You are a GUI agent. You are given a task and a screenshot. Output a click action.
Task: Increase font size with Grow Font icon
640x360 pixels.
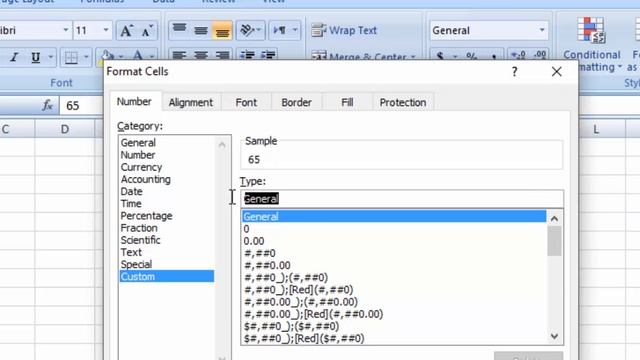[126, 31]
